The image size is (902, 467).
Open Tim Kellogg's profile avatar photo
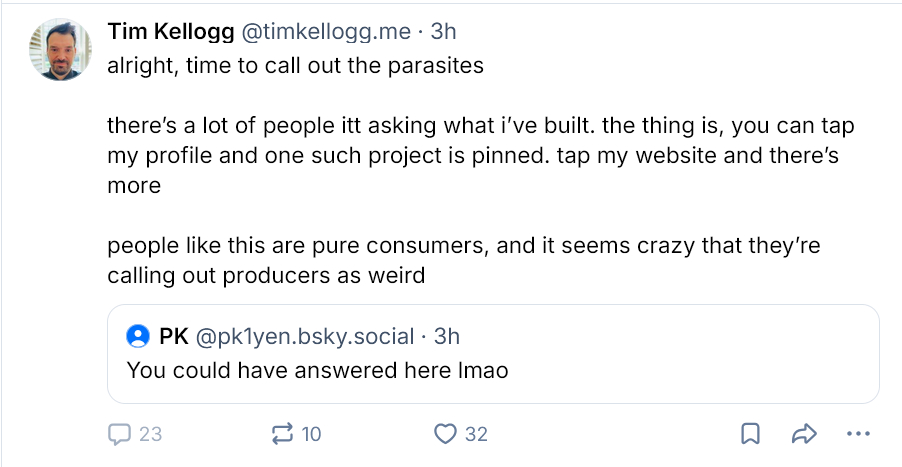click(62, 49)
